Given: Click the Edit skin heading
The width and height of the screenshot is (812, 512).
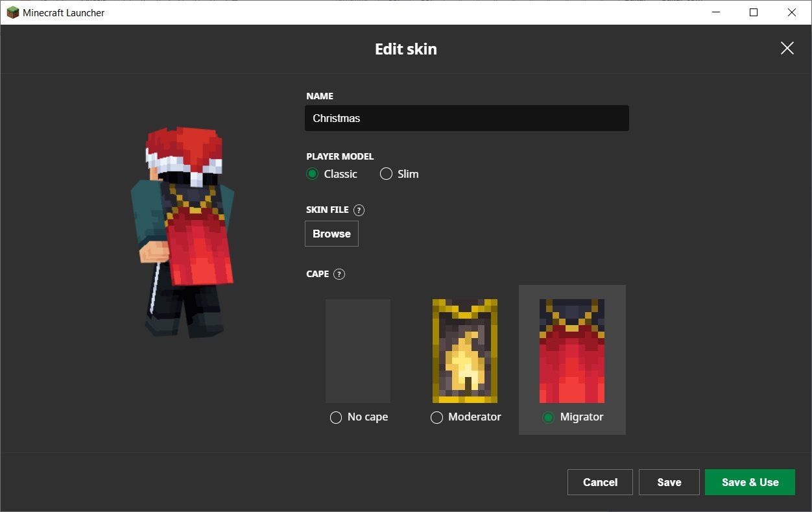Looking at the screenshot, I should pyautogui.click(x=406, y=49).
